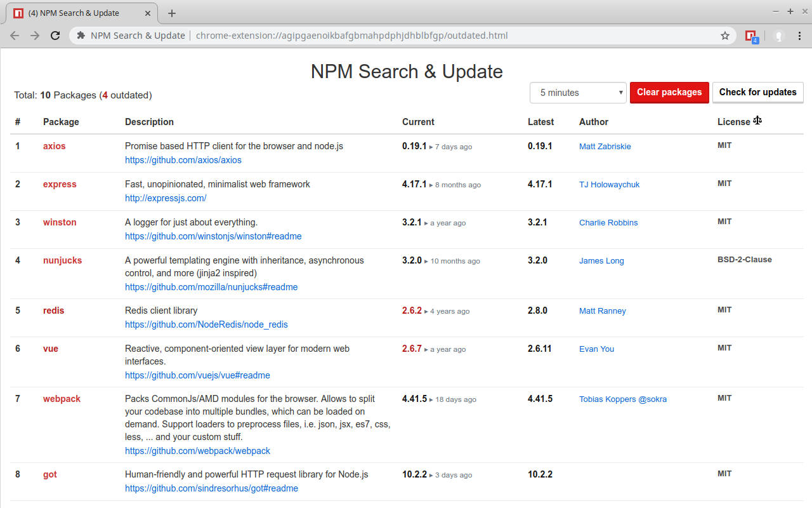Click the browser back arrow
Screen dimensions: 812x508
coord(15,36)
